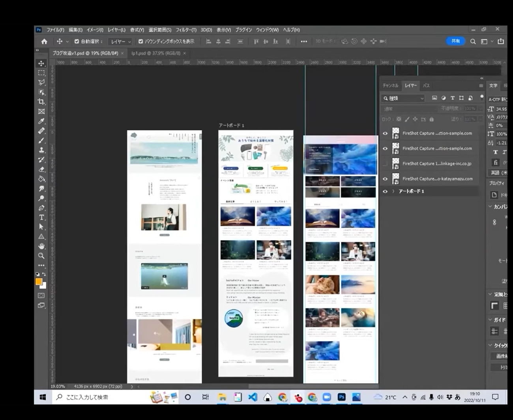Viewport: 513px width, 420px height.
Task: Uncheck the 自動選択 checkbox
Action: pyautogui.click(x=77, y=41)
